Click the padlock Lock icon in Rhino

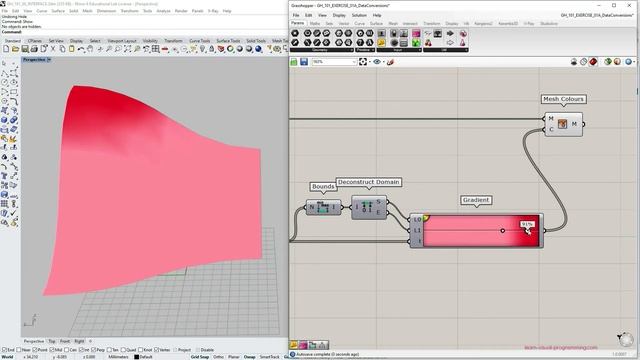coord(211,49)
